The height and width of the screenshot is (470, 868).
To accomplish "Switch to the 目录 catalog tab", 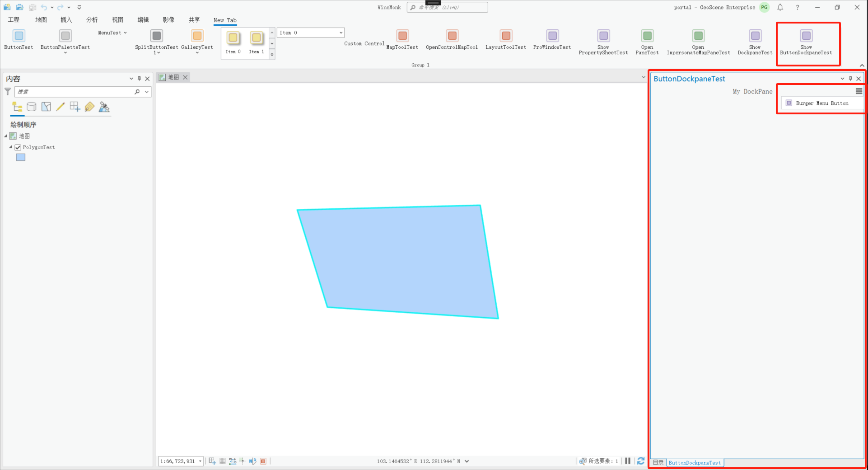I will point(658,462).
